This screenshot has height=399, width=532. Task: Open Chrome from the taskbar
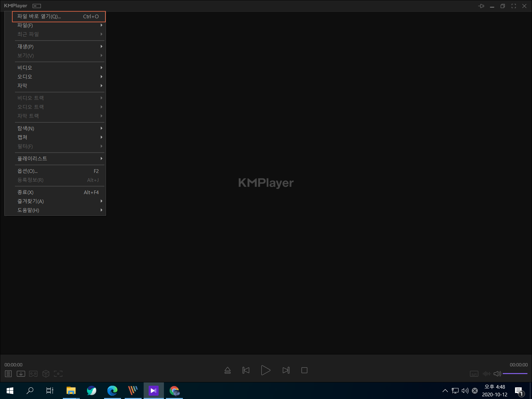pyautogui.click(x=174, y=391)
